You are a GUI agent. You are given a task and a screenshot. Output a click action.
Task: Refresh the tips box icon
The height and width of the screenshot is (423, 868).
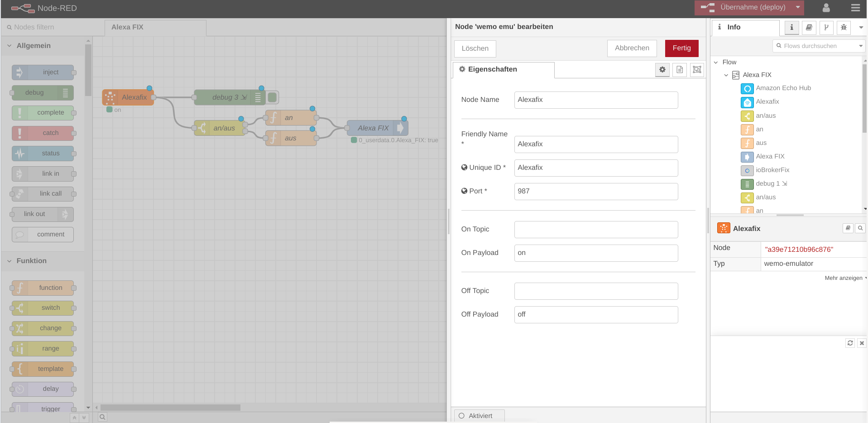850,343
